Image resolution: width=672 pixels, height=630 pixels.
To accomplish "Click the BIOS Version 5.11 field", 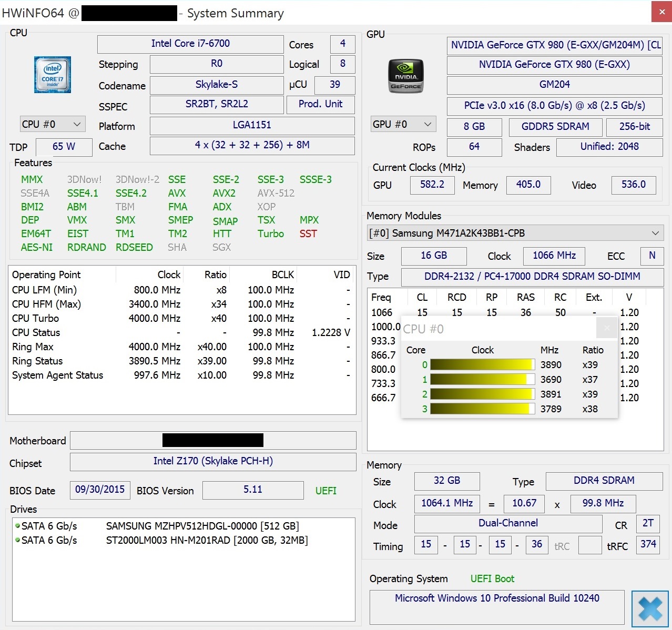I will [253, 490].
